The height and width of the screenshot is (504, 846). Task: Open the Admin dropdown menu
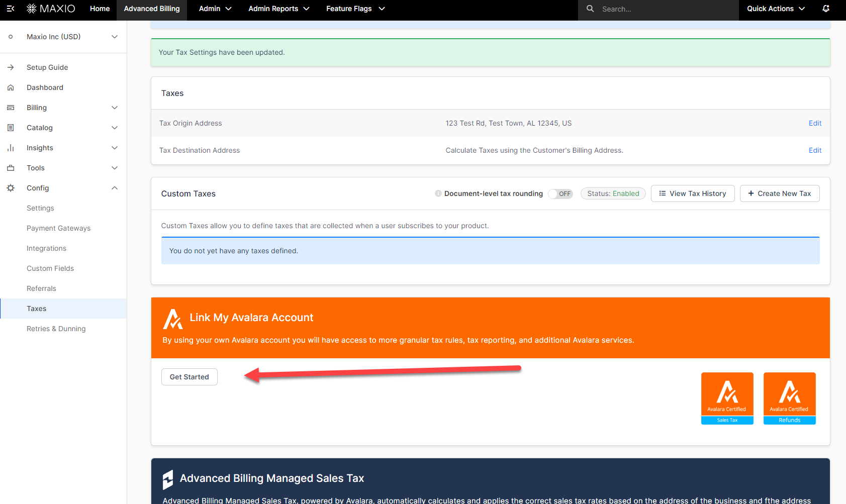coord(215,9)
